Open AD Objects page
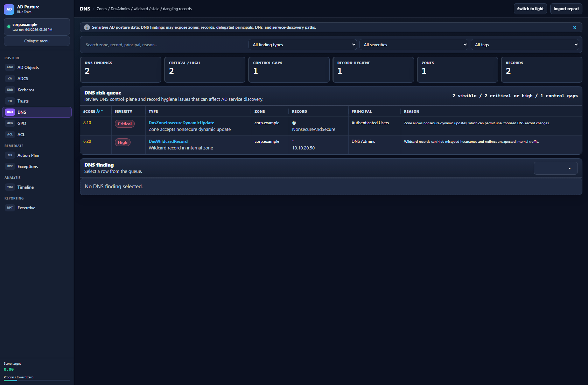This screenshot has height=385, width=588. click(37, 68)
